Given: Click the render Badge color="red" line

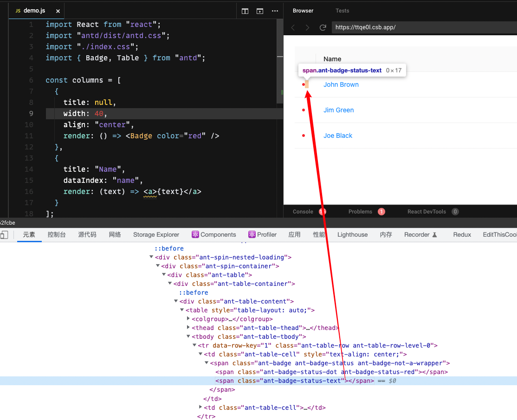Looking at the screenshot, I should click(x=141, y=136).
